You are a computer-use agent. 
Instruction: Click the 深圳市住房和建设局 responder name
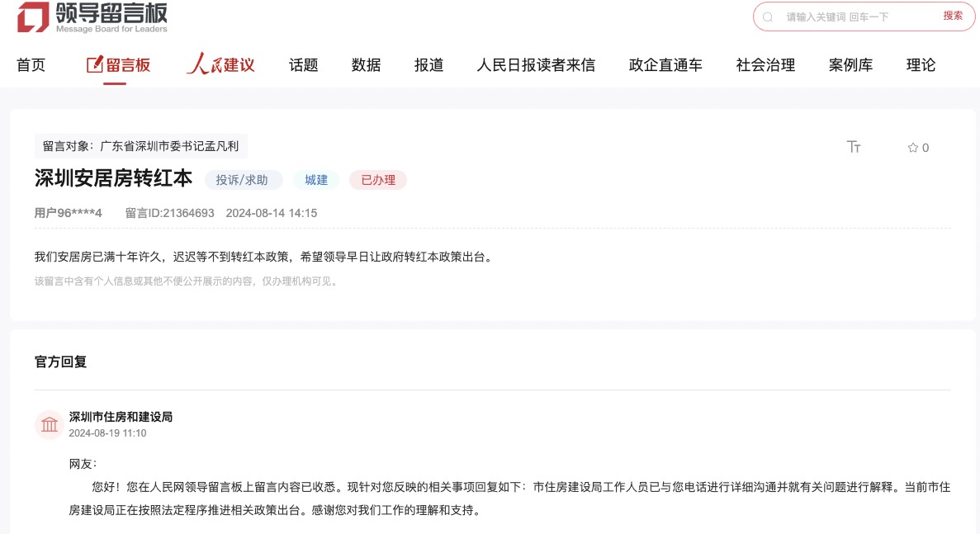click(x=121, y=417)
